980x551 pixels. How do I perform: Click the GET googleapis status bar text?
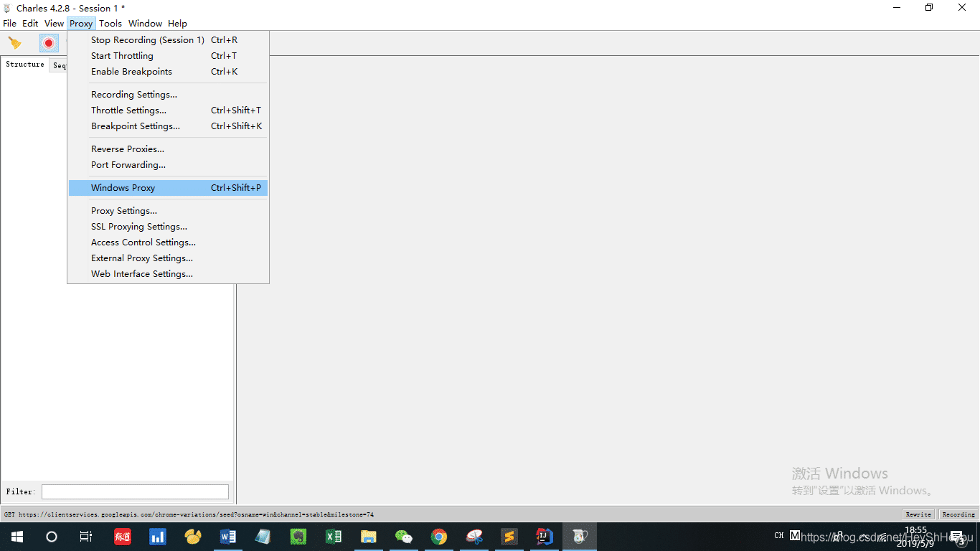tap(189, 514)
